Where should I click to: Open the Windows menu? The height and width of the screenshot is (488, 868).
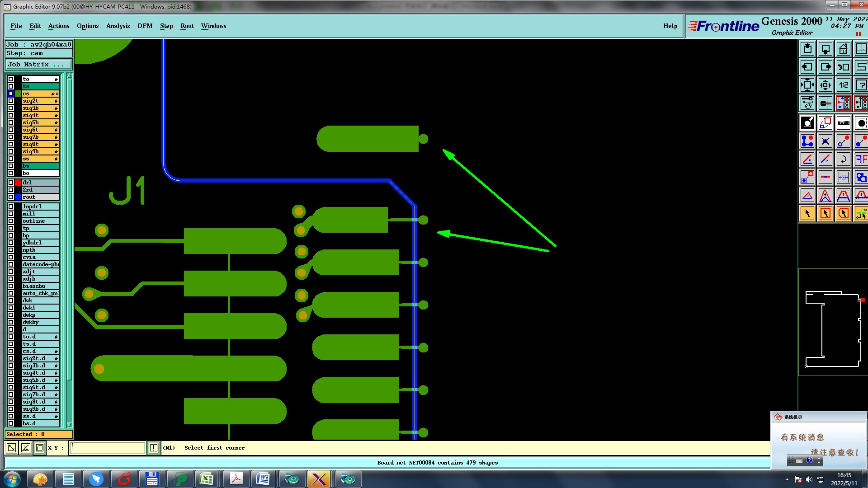tap(213, 26)
